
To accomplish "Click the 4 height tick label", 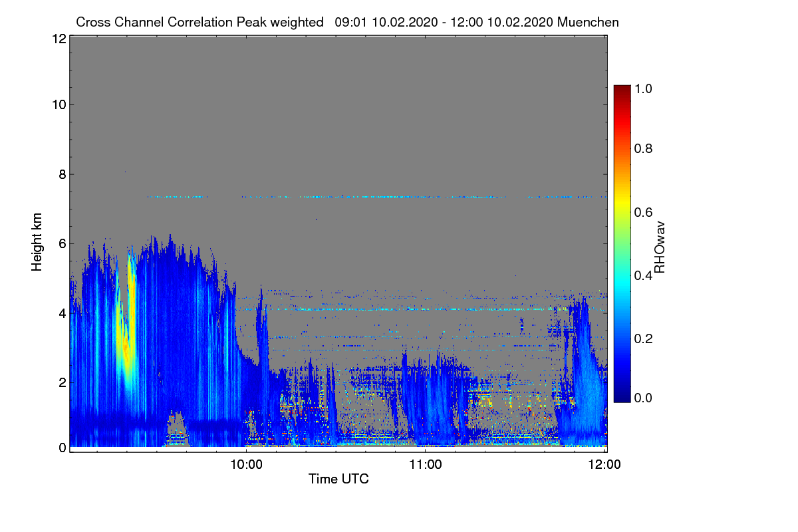I will pyautogui.click(x=61, y=313).
